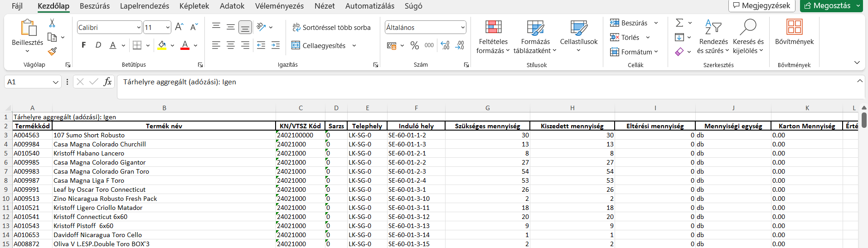Set middle vertical alignment
This screenshot has height=248, width=868.
231,27
